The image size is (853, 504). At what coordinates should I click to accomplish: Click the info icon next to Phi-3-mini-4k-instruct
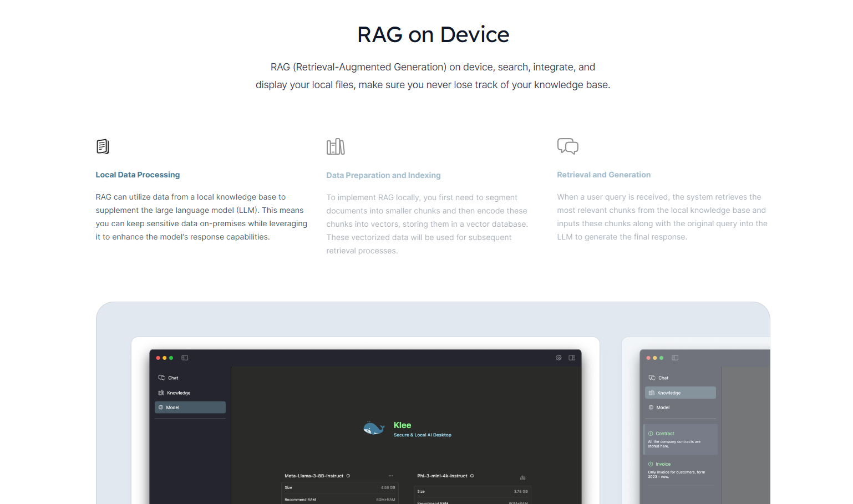[x=472, y=476]
